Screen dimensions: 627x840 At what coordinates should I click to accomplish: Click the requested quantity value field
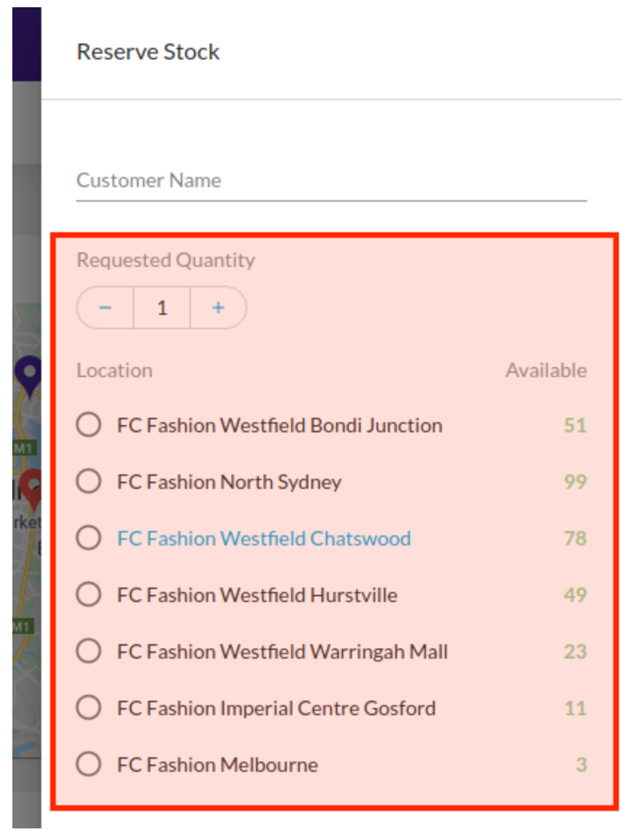tap(162, 308)
